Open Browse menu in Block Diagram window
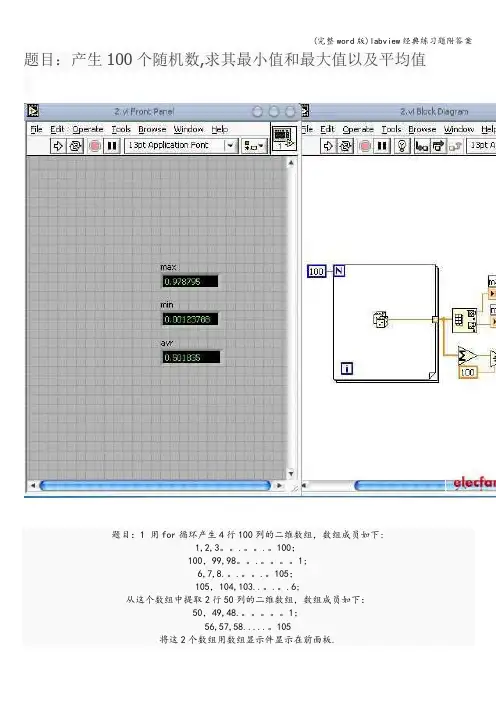 [x=422, y=129]
